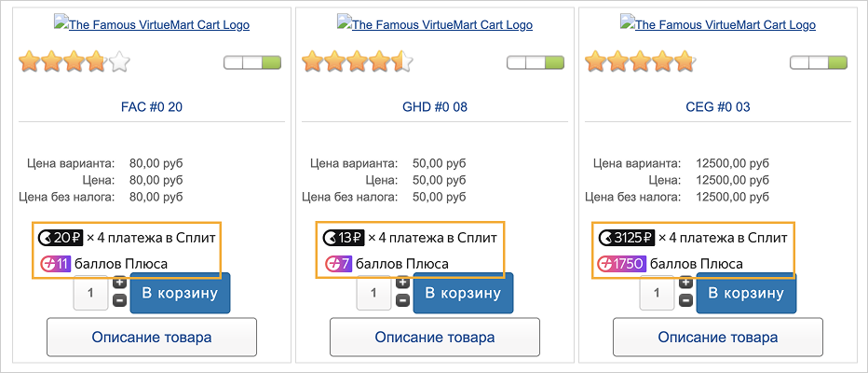The width and height of the screenshot is (868, 373).
Task: Increase quantity for CEG #0 03
Action: [685, 283]
